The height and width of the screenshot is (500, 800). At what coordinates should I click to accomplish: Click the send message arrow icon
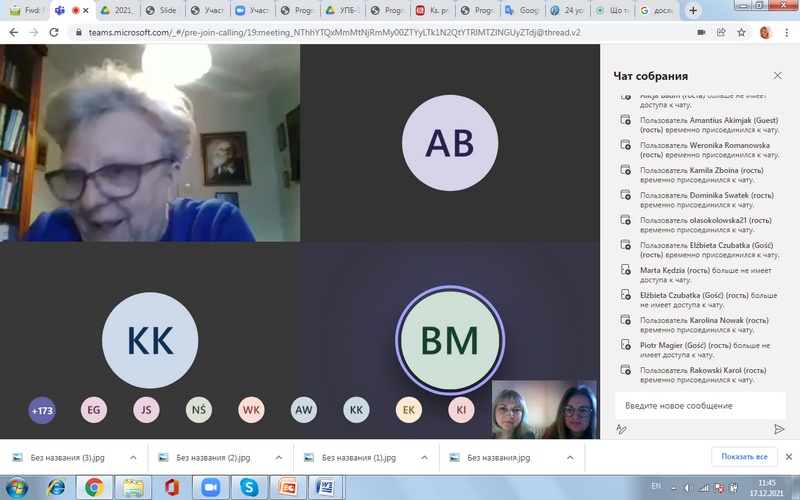[779, 428]
